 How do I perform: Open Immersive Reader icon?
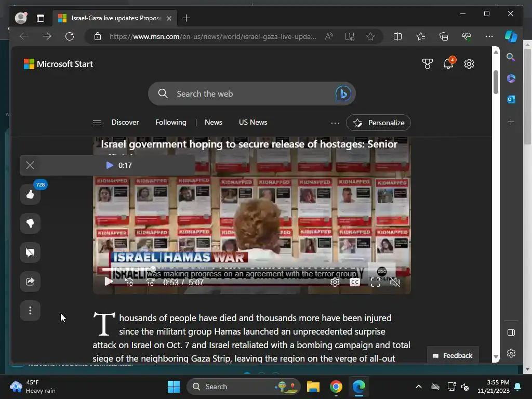click(350, 36)
